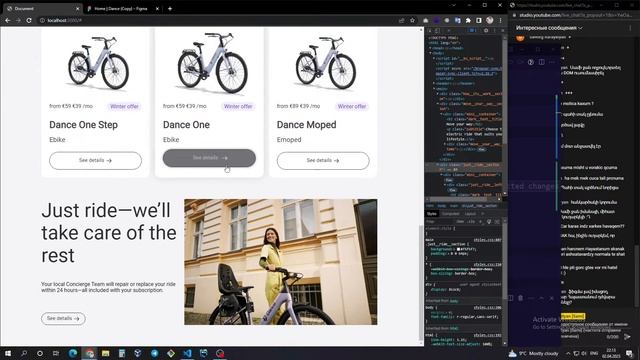Close the Document tab
Viewport: 640px width, 360px height.
78,9
